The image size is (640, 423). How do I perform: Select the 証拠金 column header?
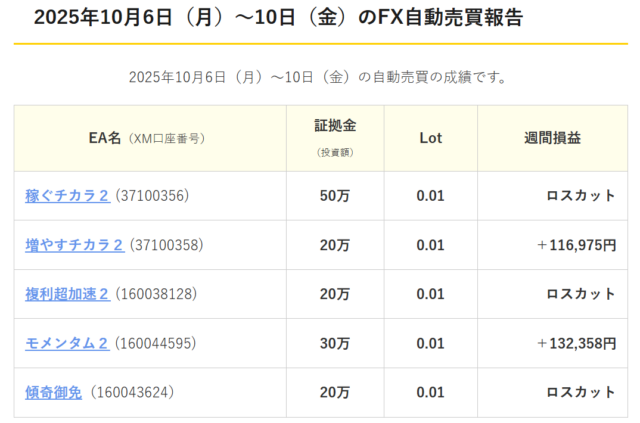tap(335, 127)
